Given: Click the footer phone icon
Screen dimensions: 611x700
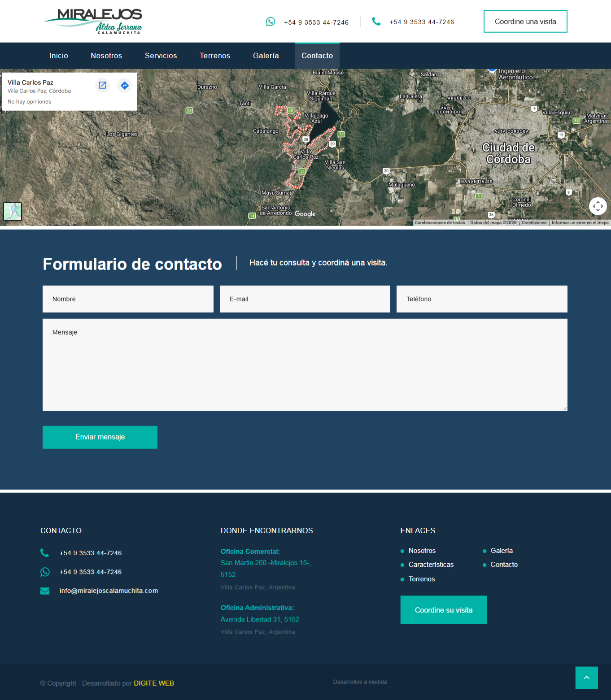Looking at the screenshot, I should tap(45, 553).
